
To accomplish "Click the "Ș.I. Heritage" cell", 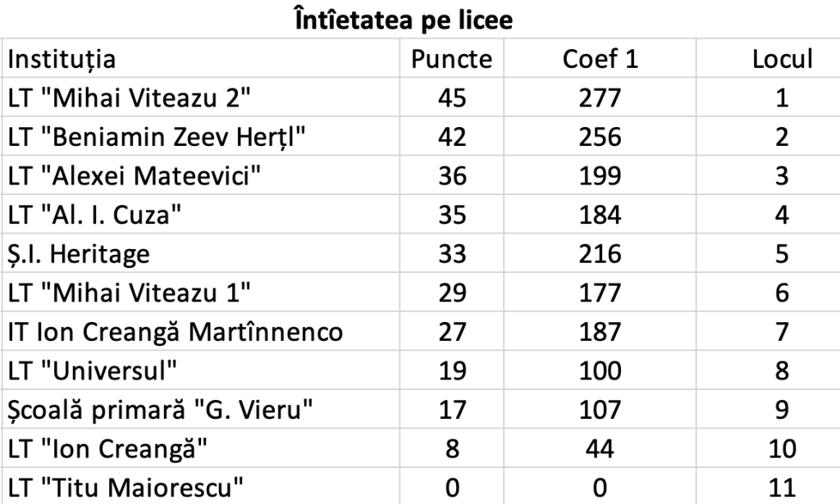I will point(79,254).
